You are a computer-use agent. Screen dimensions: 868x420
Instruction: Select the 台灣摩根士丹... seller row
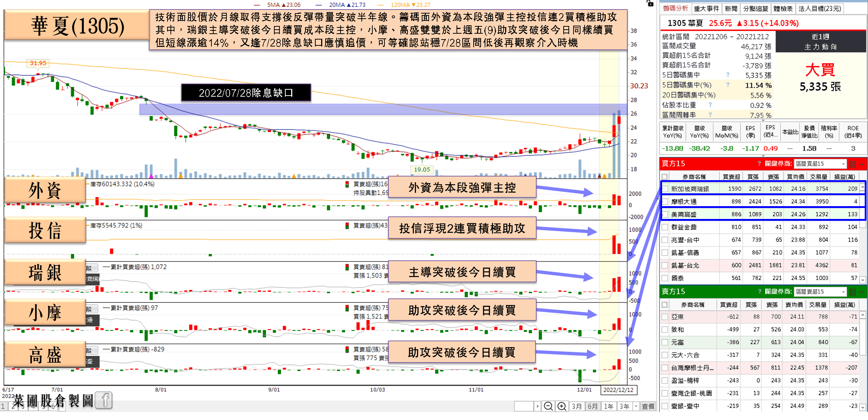point(760,368)
